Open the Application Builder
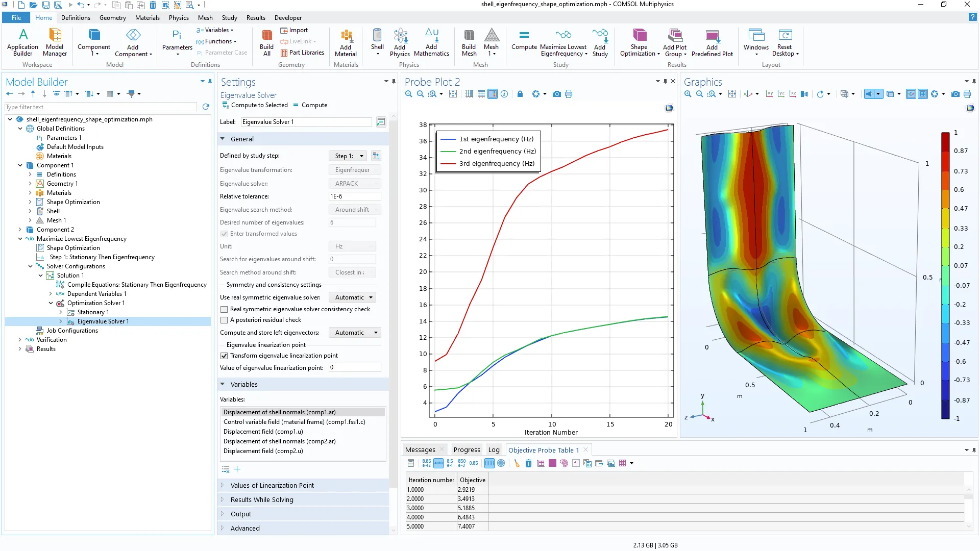The width and height of the screenshot is (980, 551). (x=22, y=42)
